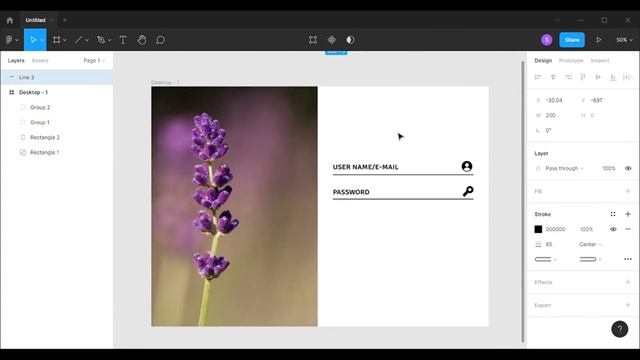
Task: Open Pen tool dropdown arrow
Action: tap(109, 40)
